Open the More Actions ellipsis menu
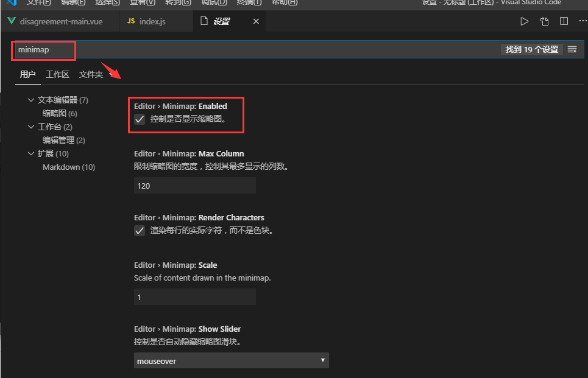Screen dimensions: 588x378 [583, 21]
